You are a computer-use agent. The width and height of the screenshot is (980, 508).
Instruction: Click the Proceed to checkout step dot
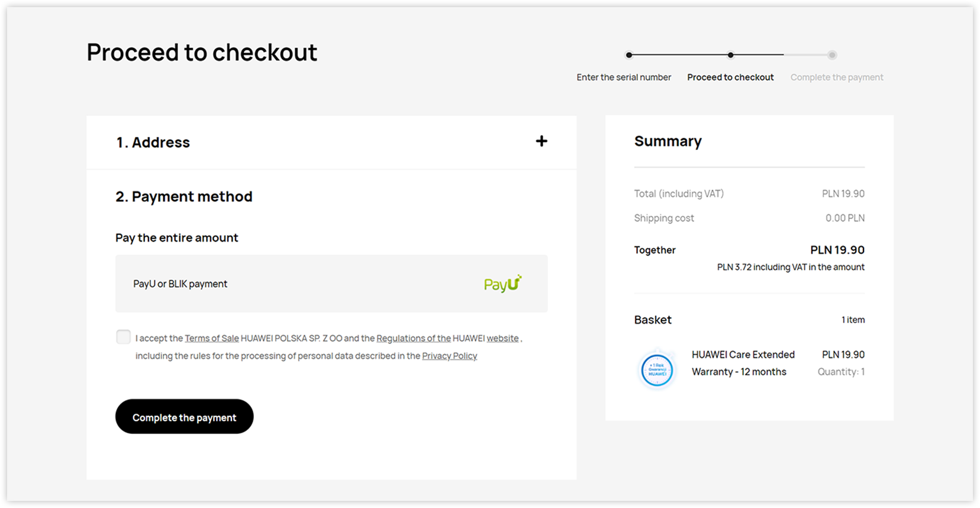[731, 55]
